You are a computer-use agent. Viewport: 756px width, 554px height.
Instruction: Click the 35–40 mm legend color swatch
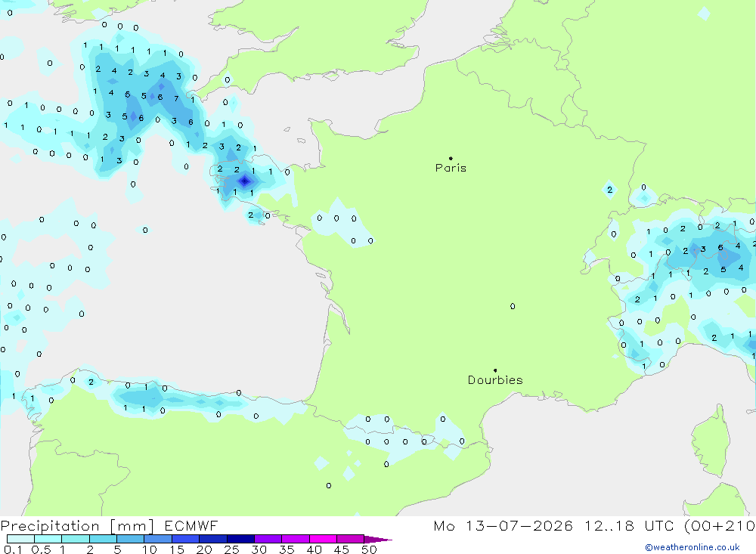coord(295,539)
